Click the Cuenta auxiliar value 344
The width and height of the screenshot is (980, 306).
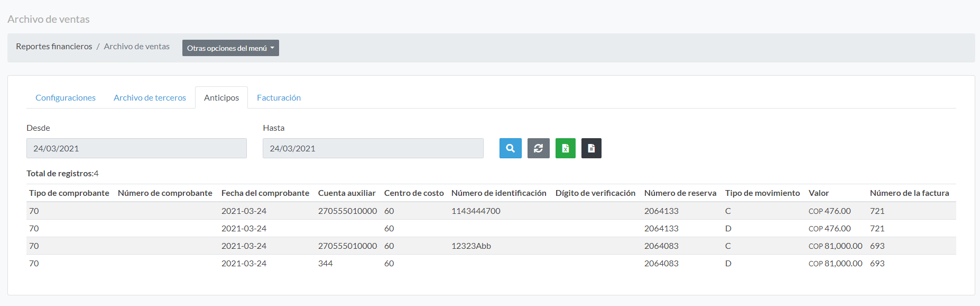tap(326, 263)
